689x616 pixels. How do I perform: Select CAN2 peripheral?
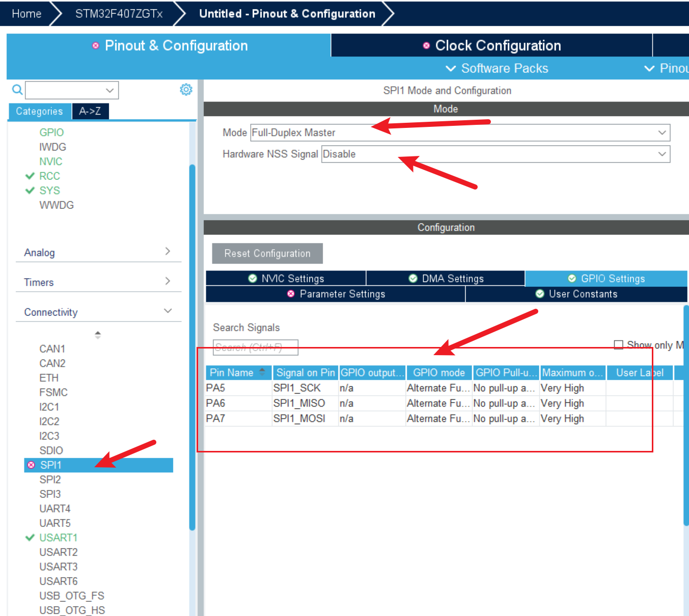(52, 363)
